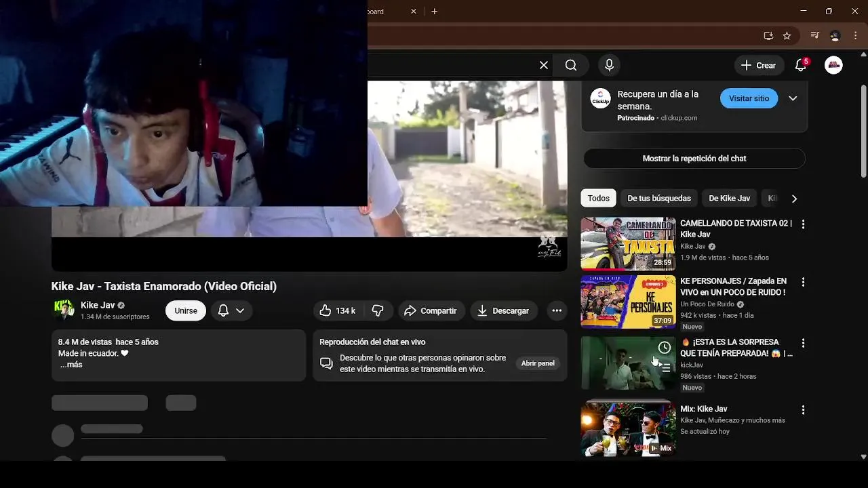This screenshot has height=488, width=868.
Task: Show chat replay via Mostrar la repetición
Action: pos(694,159)
